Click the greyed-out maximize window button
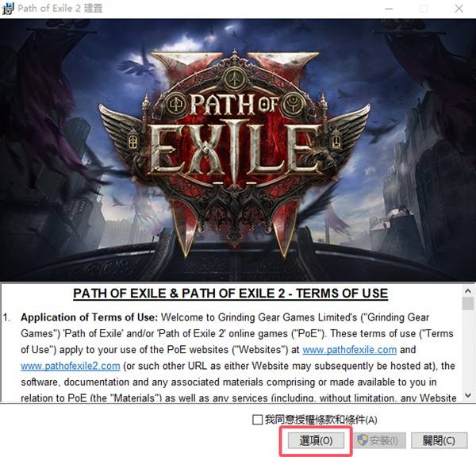The width and height of the screenshot is (476, 457). (424, 9)
